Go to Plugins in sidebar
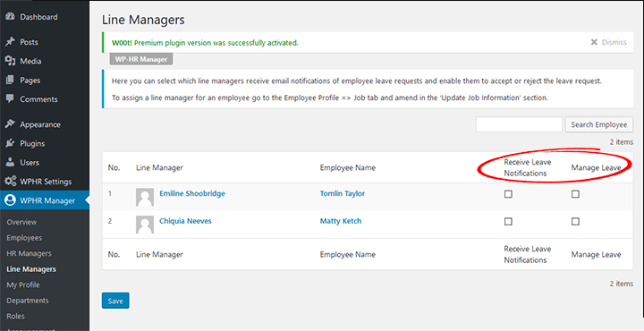 point(45,143)
